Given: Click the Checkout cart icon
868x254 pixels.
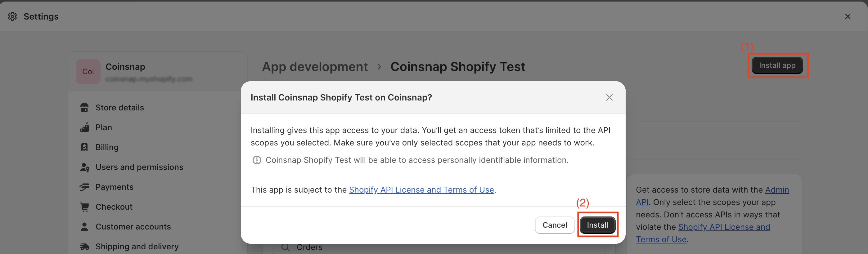Looking at the screenshot, I should [x=84, y=207].
